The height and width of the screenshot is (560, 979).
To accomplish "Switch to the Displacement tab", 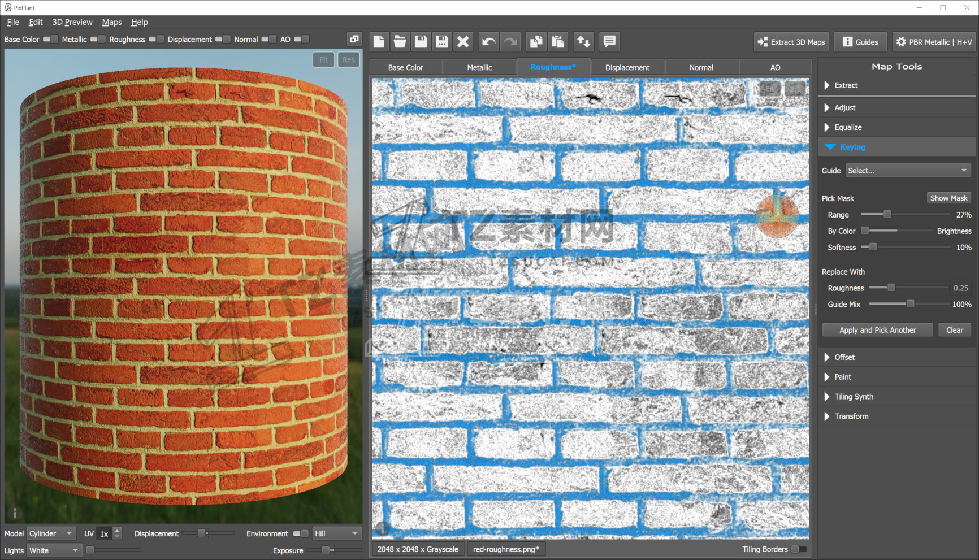I will 627,67.
